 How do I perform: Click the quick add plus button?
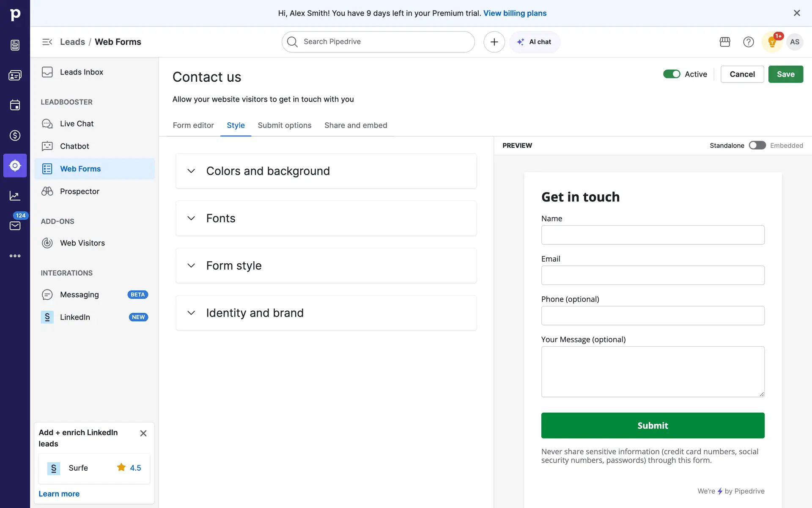click(x=494, y=42)
